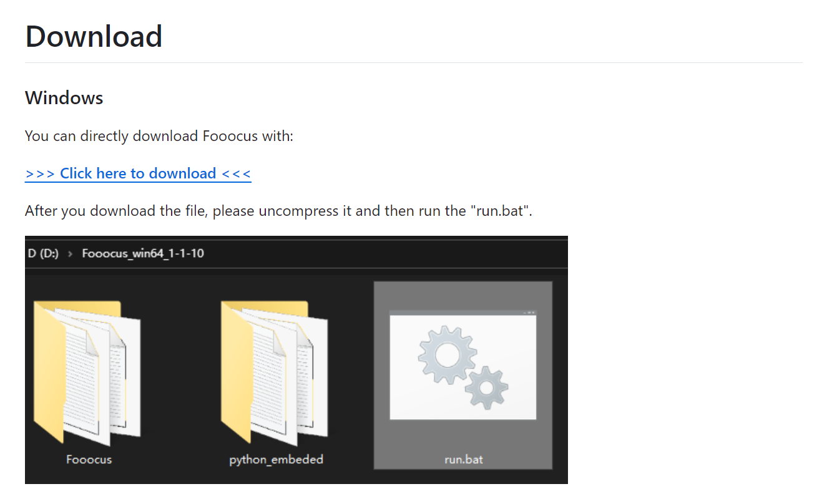This screenshot has height=504, width=832.
Task: Click the Windows subsection heading
Action: (64, 98)
